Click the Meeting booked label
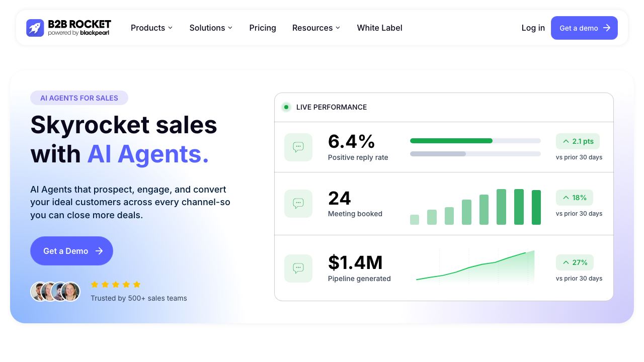Viewport: 644px width, 362px height. 355,214
